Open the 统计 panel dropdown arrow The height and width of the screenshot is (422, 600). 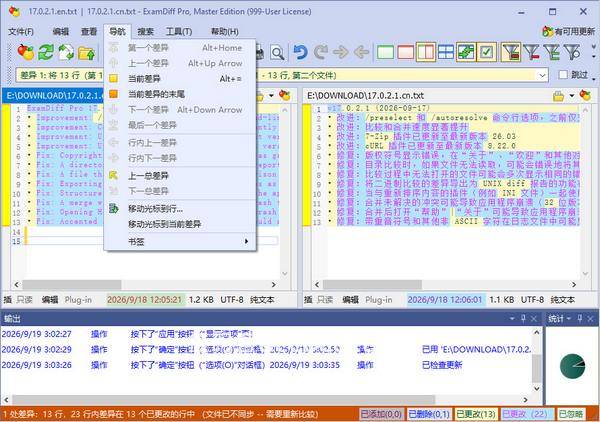(x=569, y=318)
